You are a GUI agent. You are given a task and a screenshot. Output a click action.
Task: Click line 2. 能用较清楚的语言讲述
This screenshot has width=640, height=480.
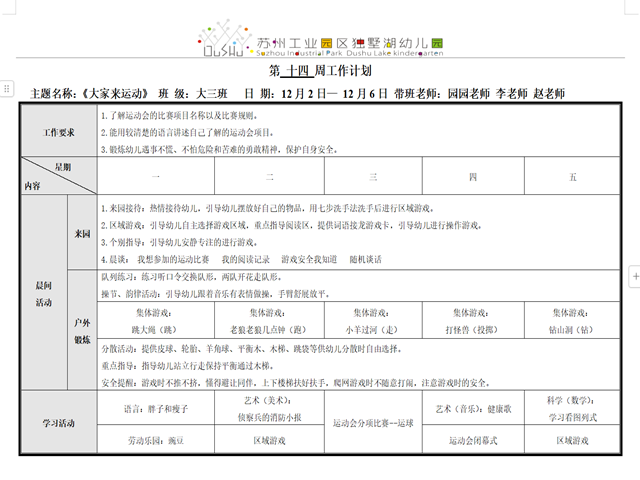[187, 133]
